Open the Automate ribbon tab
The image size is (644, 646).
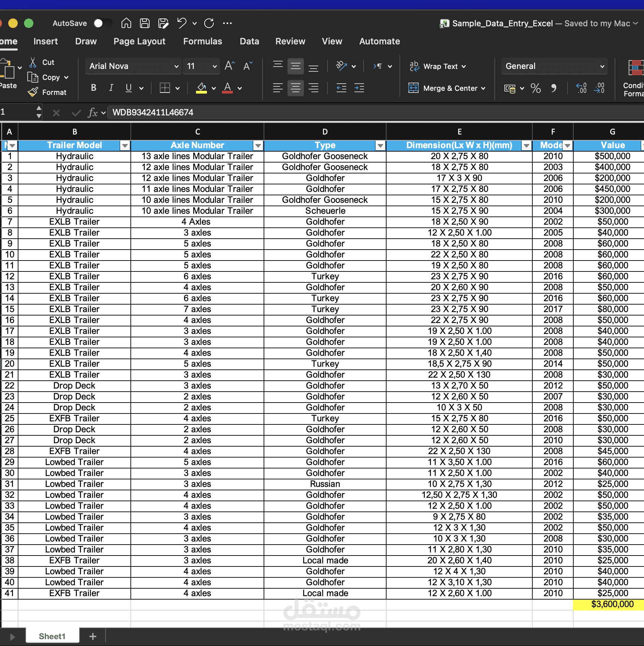[x=379, y=41]
